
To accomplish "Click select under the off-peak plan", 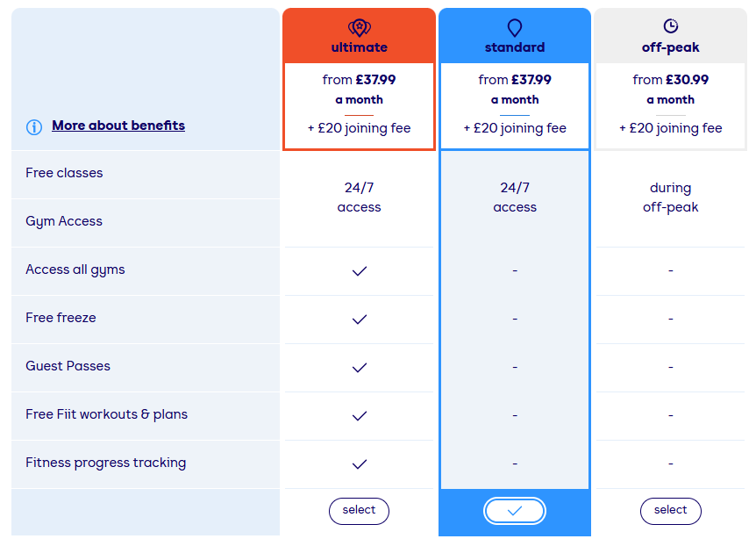I will [x=670, y=511].
